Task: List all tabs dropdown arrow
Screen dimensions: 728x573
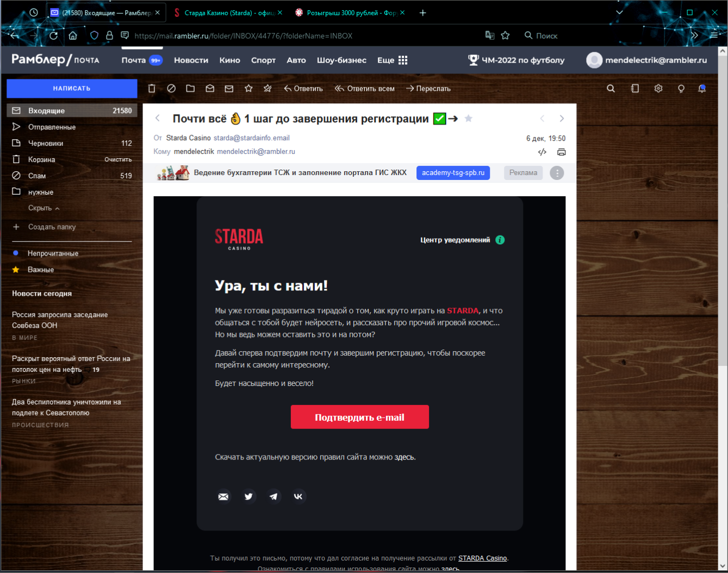Action: 619,12
